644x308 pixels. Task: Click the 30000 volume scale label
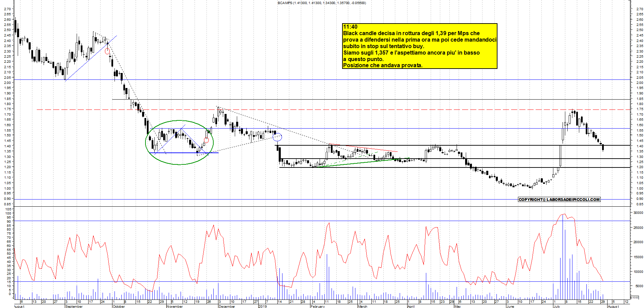click(638, 212)
